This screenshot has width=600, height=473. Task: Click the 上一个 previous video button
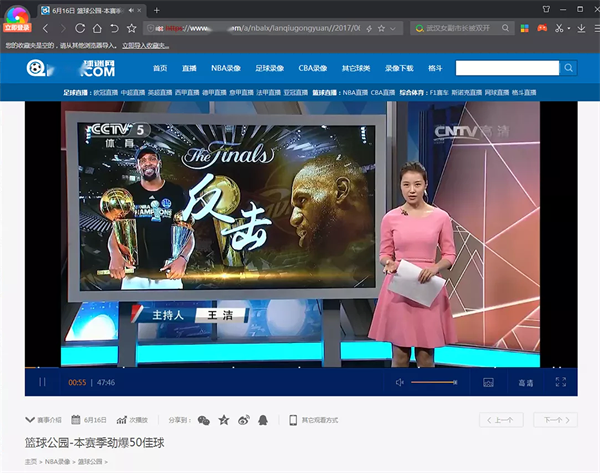coord(501,420)
